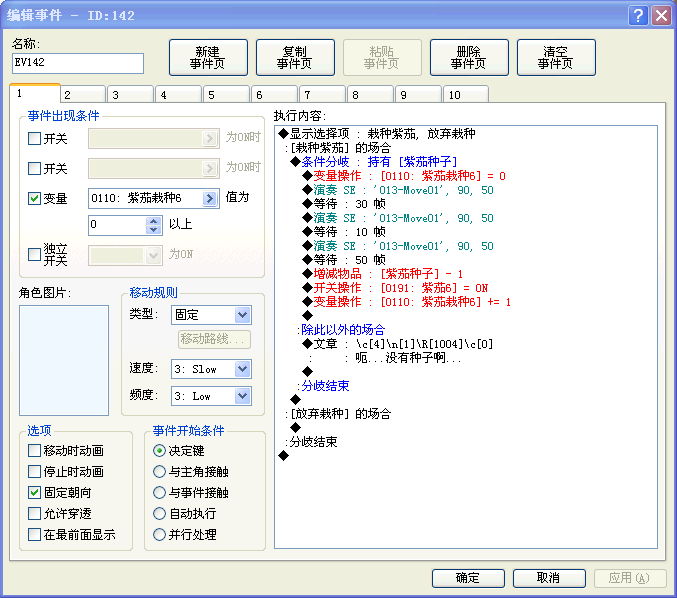Enable 移动时动画 option
This screenshot has height=598, width=677.
34,451
